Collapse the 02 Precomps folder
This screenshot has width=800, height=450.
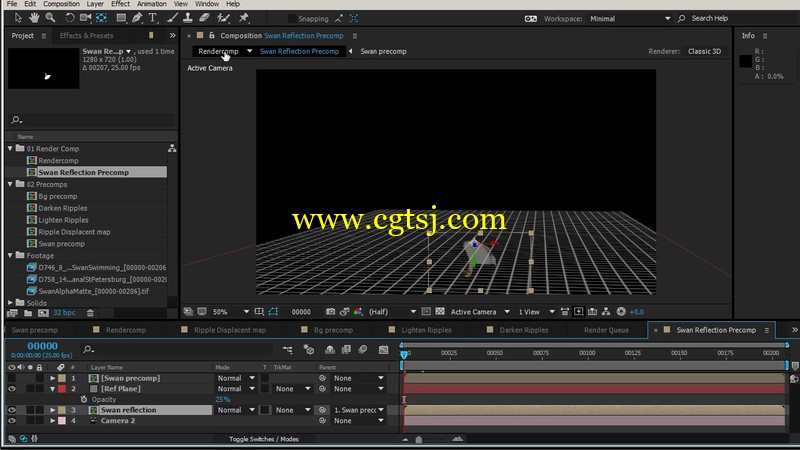10,184
